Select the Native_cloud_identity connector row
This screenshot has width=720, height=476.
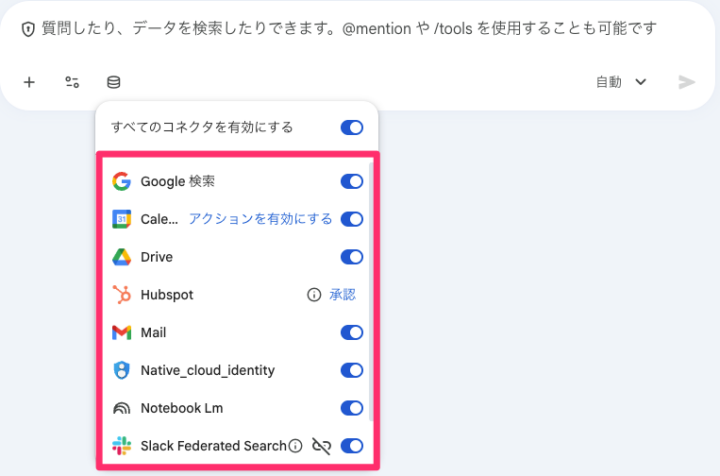pyautogui.click(x=207, y=371)
